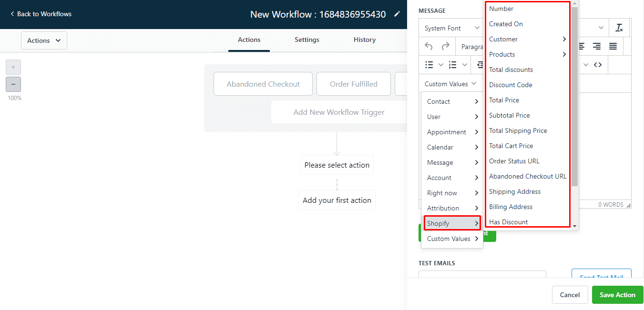Click the Shopify submenu scrollbar thumb
This screenshot has width=644, height=310.
[x=574, y=96]
